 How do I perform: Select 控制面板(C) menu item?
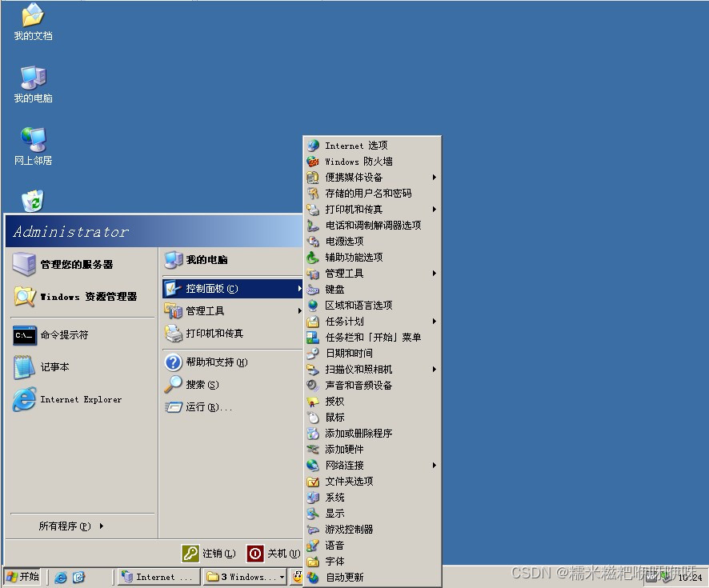click(232, 288)
